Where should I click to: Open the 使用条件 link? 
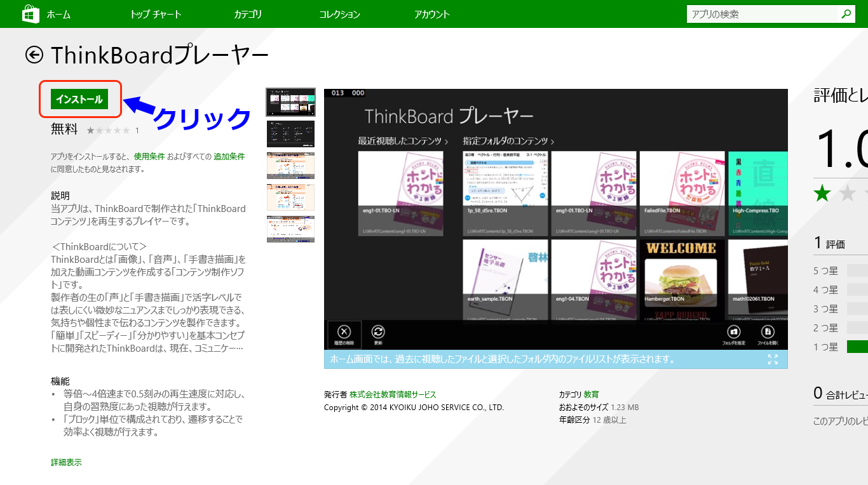(149, 156)
